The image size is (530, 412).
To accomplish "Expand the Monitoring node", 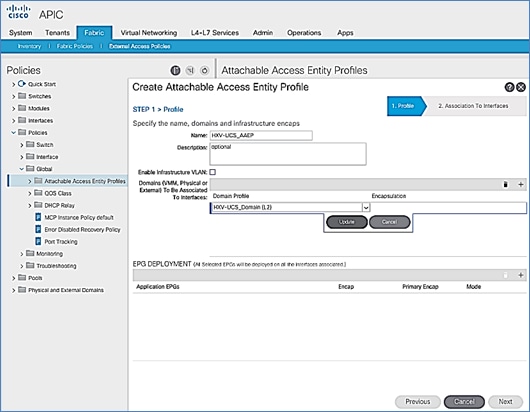I will click(22, 254).
